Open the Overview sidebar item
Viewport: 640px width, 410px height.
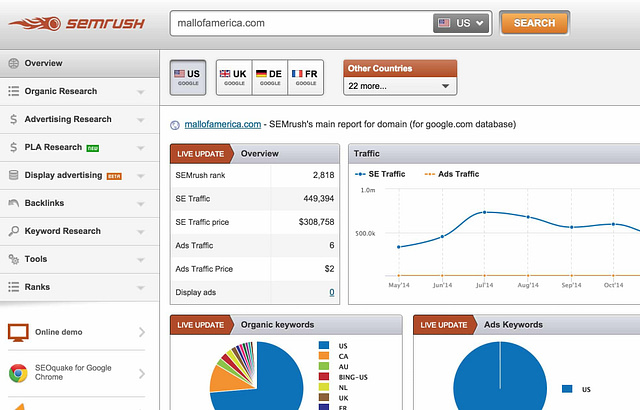(79, 63)
